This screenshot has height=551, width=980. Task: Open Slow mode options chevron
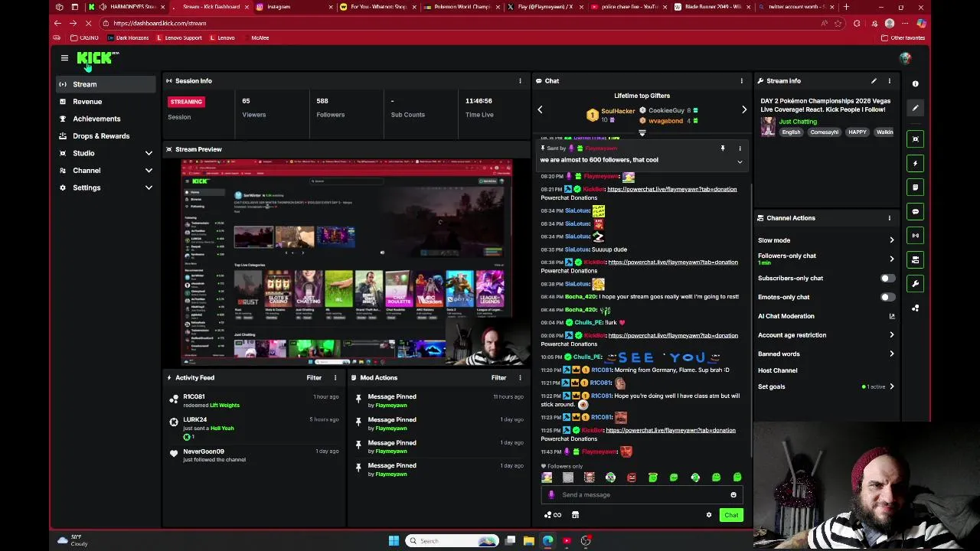pyautogui.click(x=892, y=240)
